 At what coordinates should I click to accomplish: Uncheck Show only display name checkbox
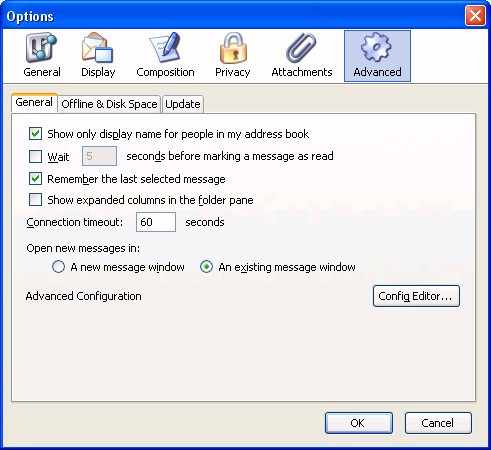click(x=35, y=134)
